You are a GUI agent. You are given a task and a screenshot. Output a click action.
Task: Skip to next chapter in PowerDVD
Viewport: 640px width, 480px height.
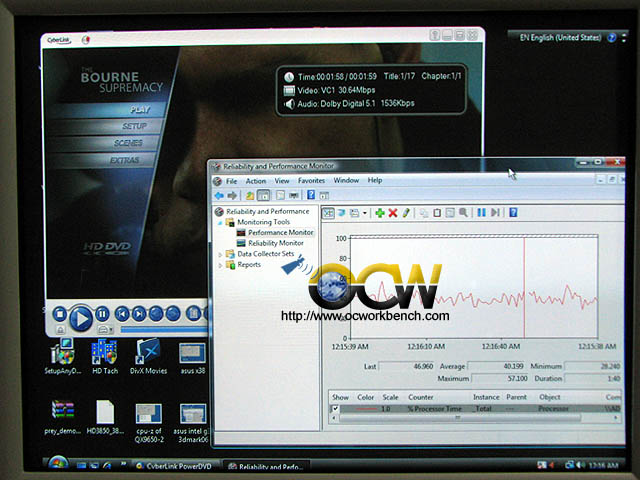pos(139,314)
